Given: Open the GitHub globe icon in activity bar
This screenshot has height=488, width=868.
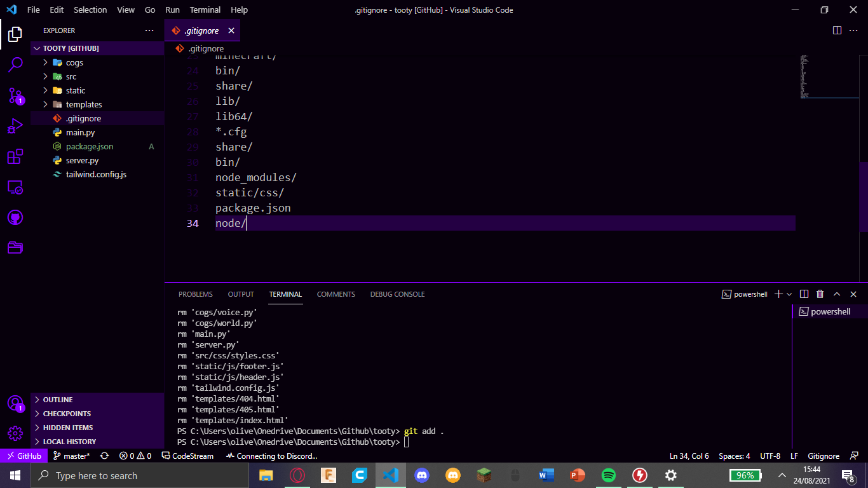Looking at the screenshot, I should pos(15,217).
